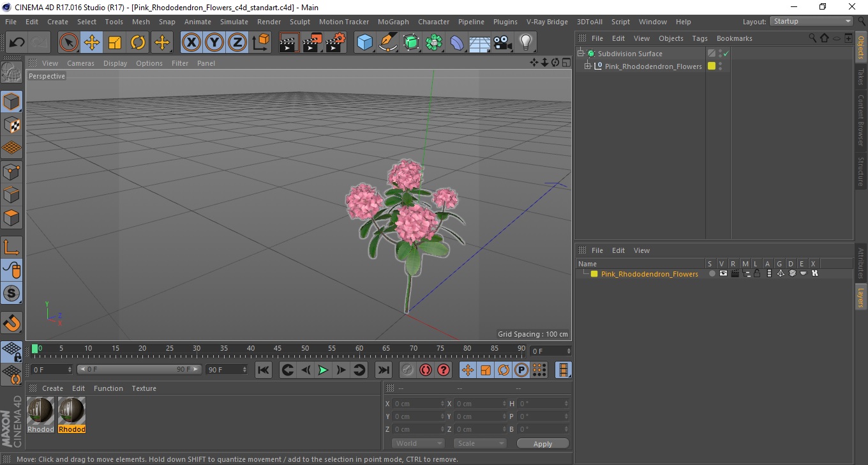Click the current frame field stepper
Screen dimensions: 868x465
(569, 351)
